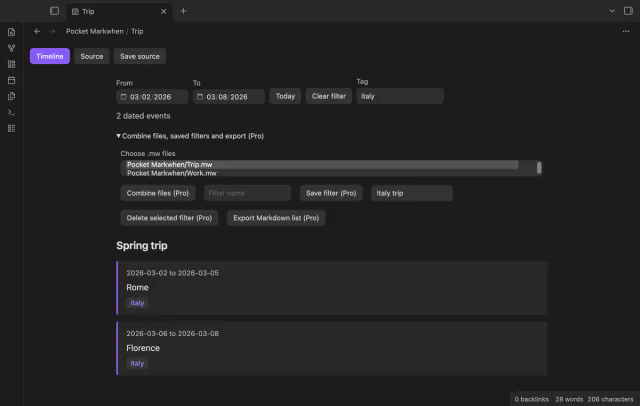
Task: Click Trip in the breadcrumb
Action: pyautogui.click(x=137, y=31)
